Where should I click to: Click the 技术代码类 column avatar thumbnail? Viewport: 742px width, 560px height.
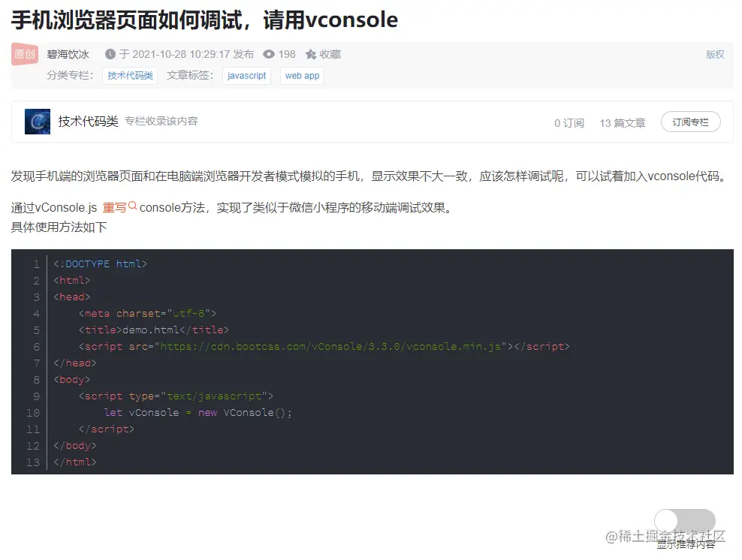click(x=38, y=122)
